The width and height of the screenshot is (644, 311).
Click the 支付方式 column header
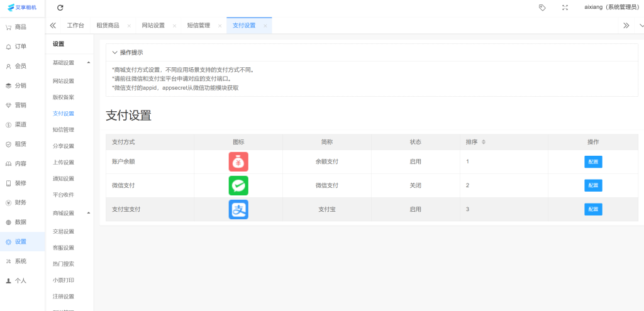[150, 142]
